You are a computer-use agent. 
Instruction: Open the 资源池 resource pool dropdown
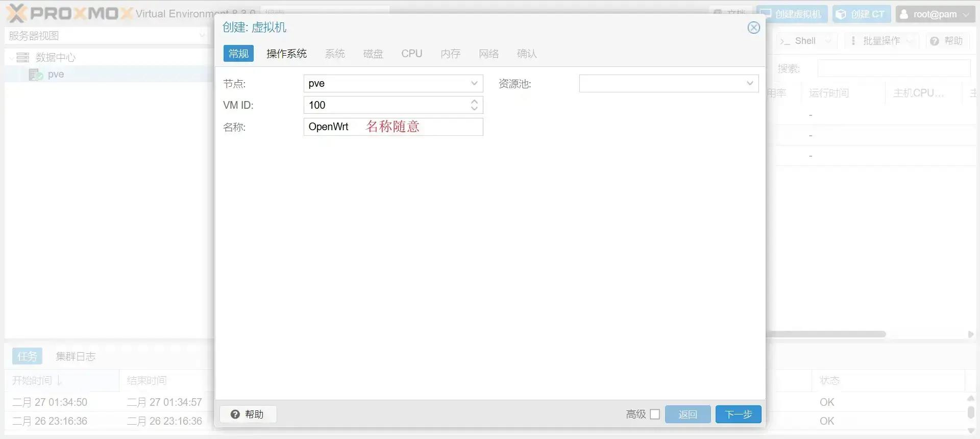coord(749,83)
